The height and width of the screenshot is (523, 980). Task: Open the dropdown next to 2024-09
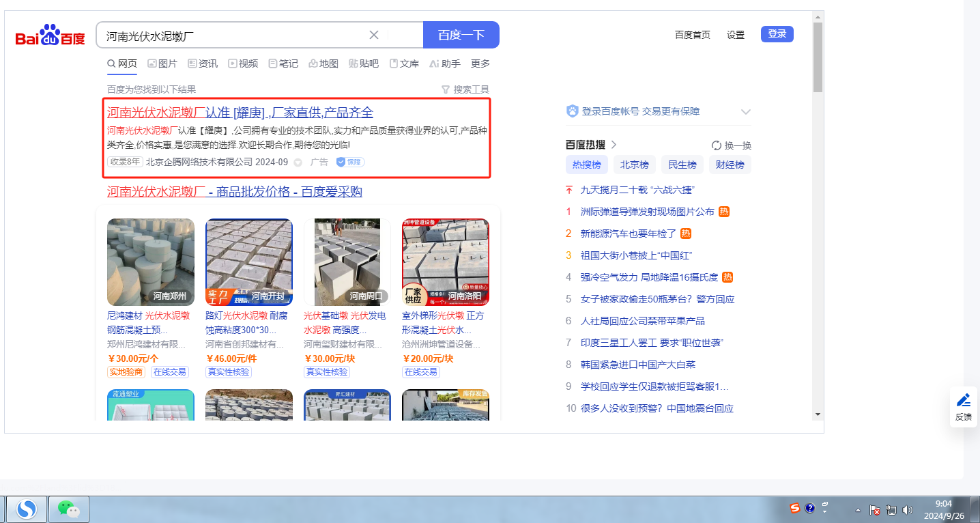[x=298, y=162]
